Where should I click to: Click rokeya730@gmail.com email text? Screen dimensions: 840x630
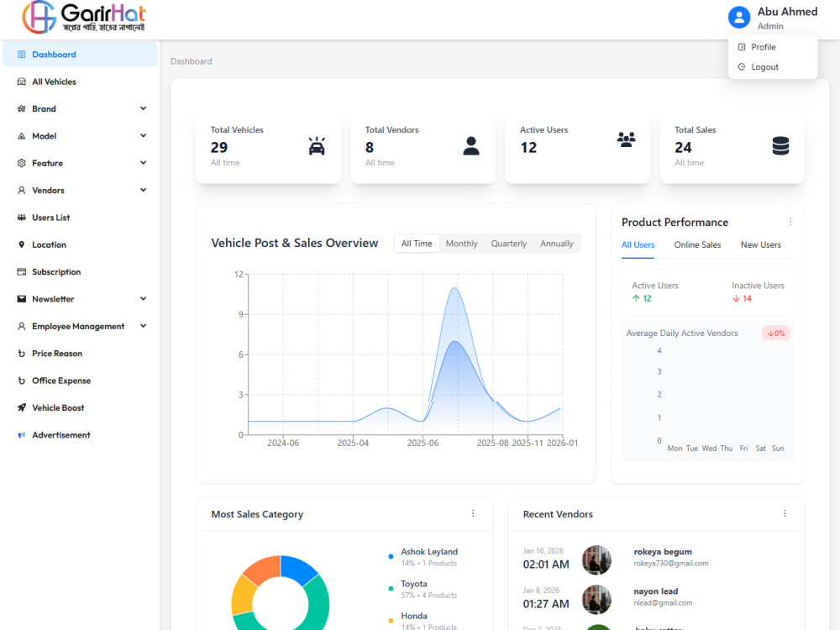click(670, 564)
